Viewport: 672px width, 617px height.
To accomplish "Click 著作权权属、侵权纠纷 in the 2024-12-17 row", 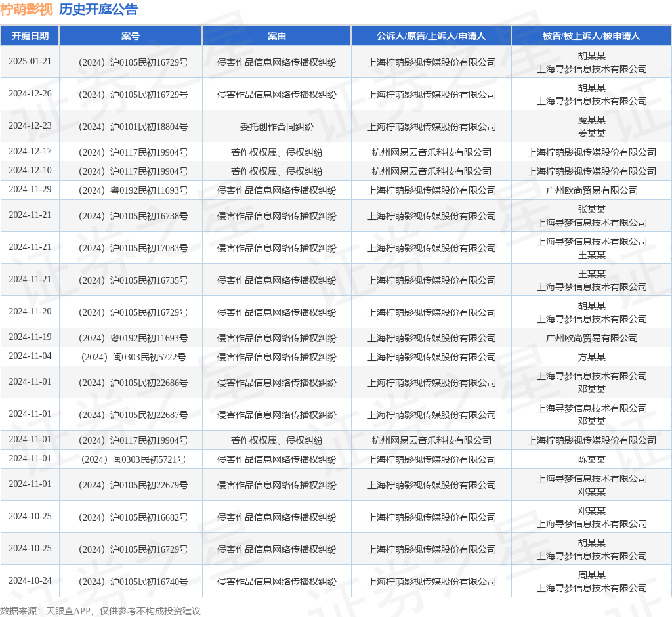I will (277, 153).
